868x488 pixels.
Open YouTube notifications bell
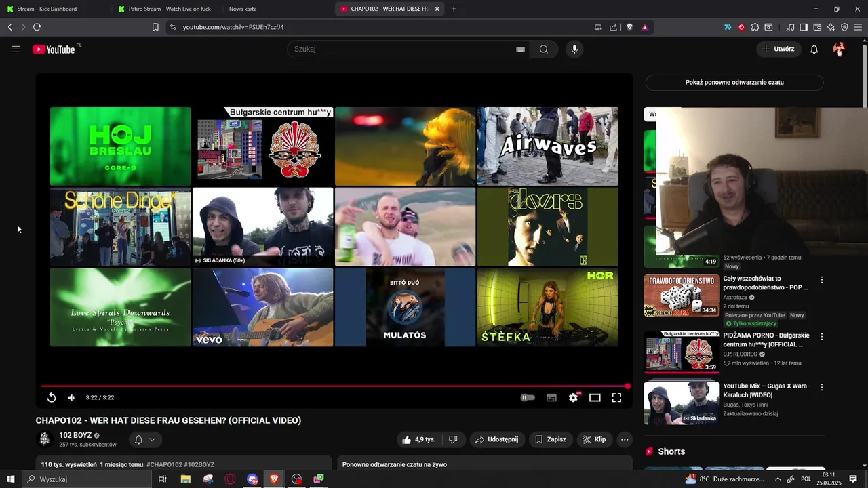click(x=814, y=49)
